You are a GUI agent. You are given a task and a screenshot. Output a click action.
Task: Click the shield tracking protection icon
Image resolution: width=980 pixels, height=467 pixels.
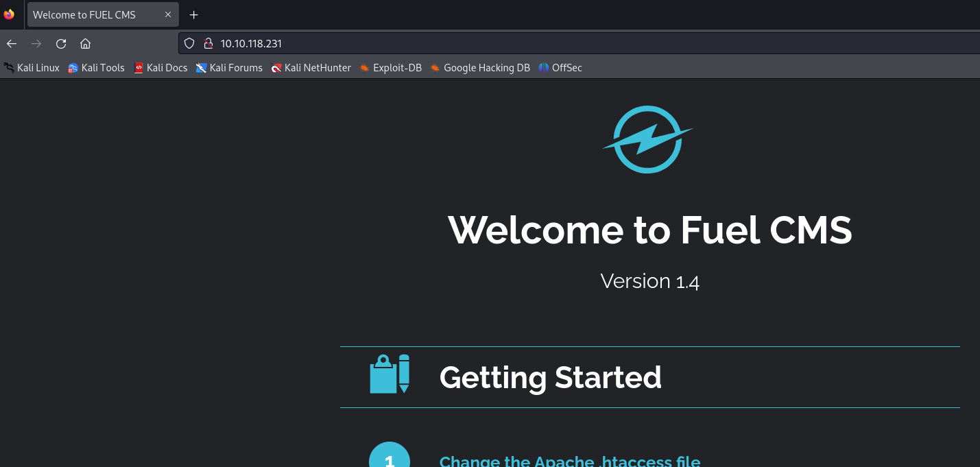[x=190, y=44]
